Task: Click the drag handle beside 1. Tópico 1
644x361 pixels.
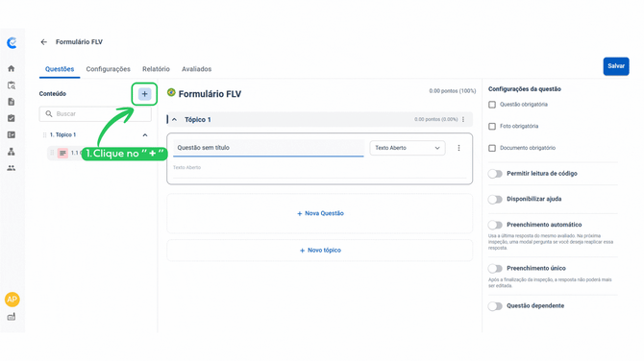Action: coord(45,135)
